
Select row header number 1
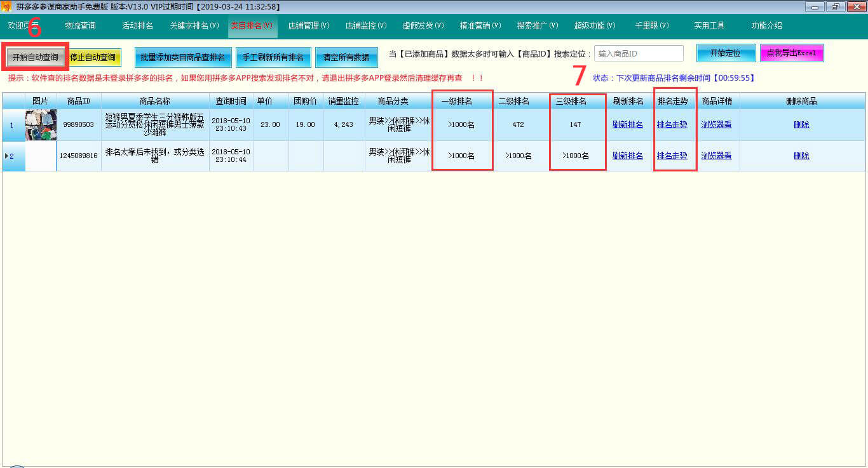pyautogui.click(x=13, y=124)
